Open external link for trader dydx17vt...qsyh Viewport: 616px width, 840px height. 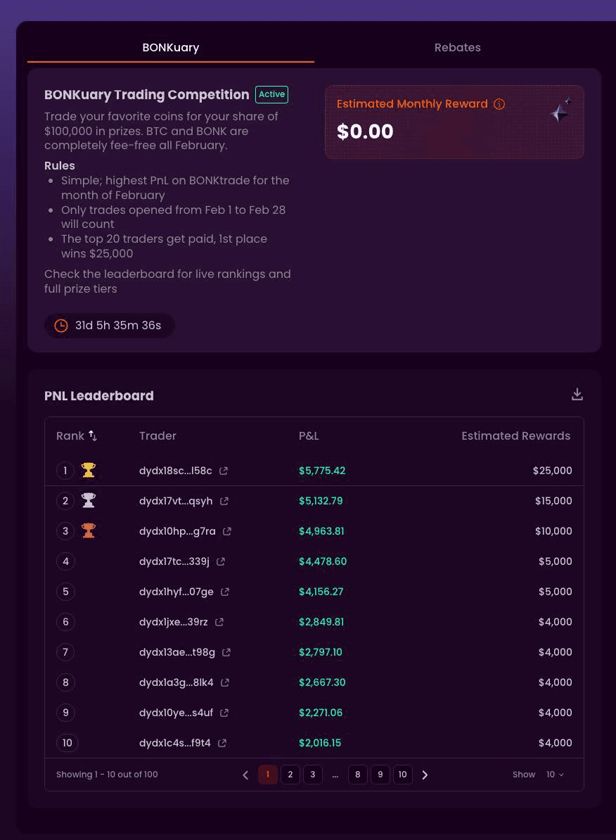click(224, 502)
